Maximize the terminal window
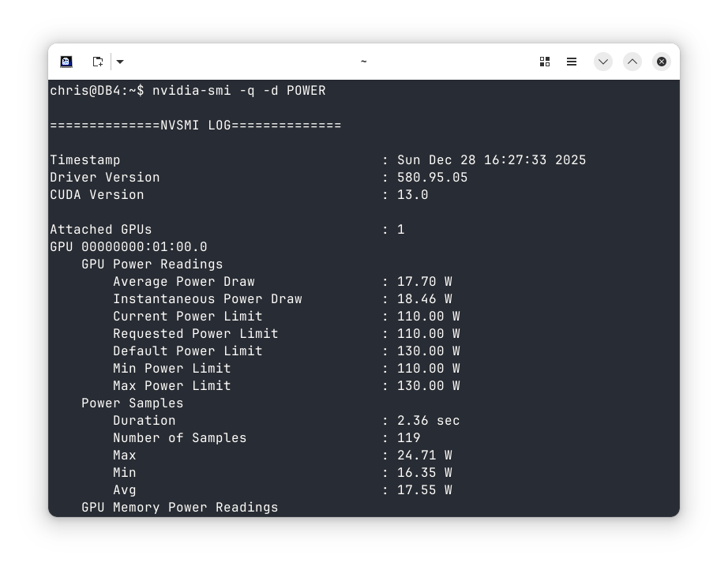 (x=632, y=62)
